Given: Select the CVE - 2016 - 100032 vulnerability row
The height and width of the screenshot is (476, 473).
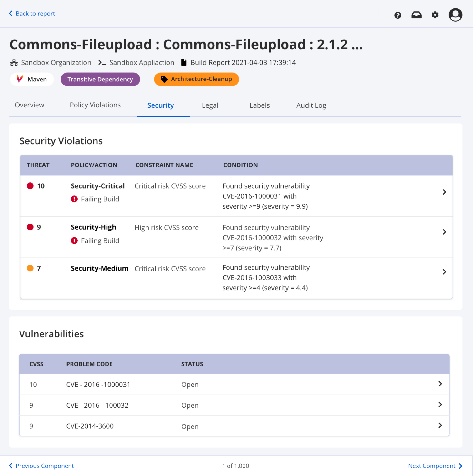Looking at the screenshot, I should click(x=97, y=405).
